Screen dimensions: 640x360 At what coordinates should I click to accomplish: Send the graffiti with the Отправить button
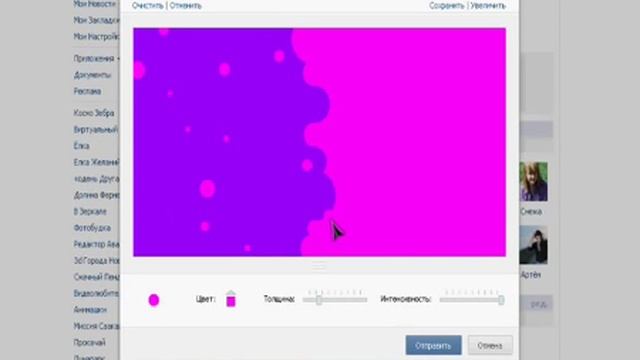point(433,345)
